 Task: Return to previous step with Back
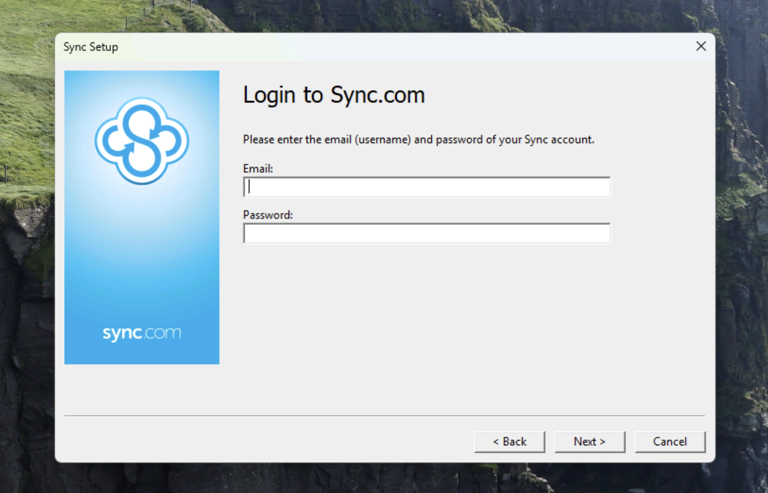(x=509, y=442)
